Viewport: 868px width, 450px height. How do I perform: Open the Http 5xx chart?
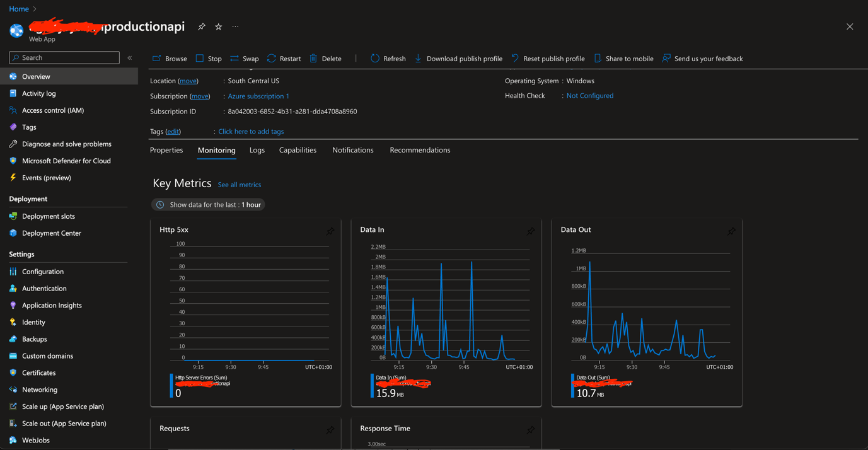click(246, 313)
